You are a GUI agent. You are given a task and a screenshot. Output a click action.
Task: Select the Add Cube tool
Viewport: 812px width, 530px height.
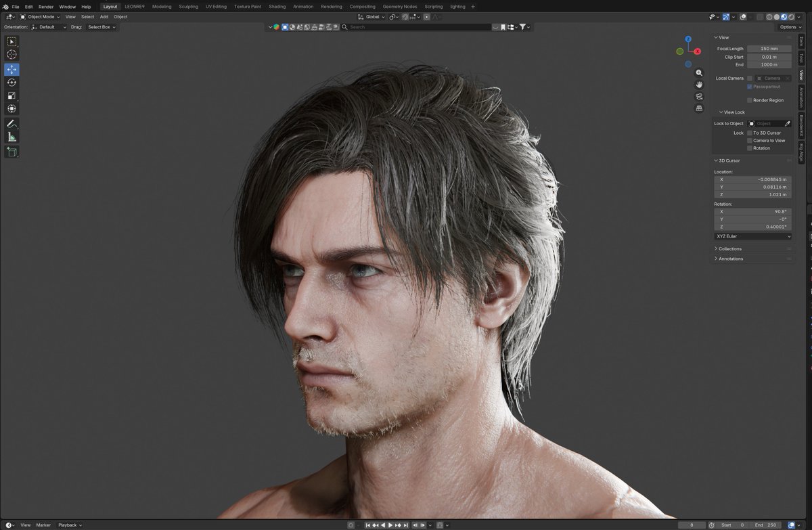point(12,152)
